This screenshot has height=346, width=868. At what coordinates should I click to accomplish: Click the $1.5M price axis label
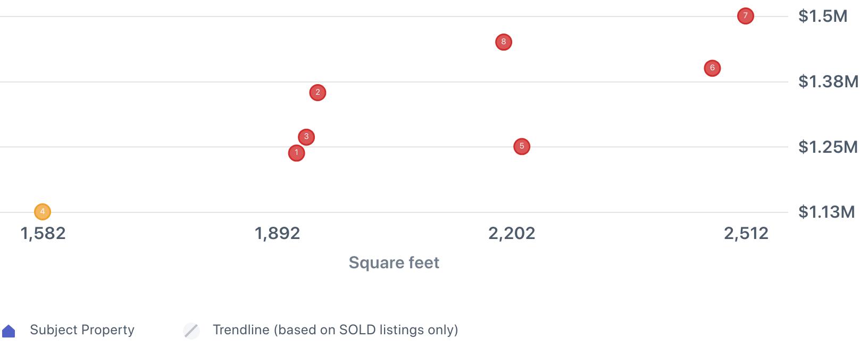pos(823,16)
